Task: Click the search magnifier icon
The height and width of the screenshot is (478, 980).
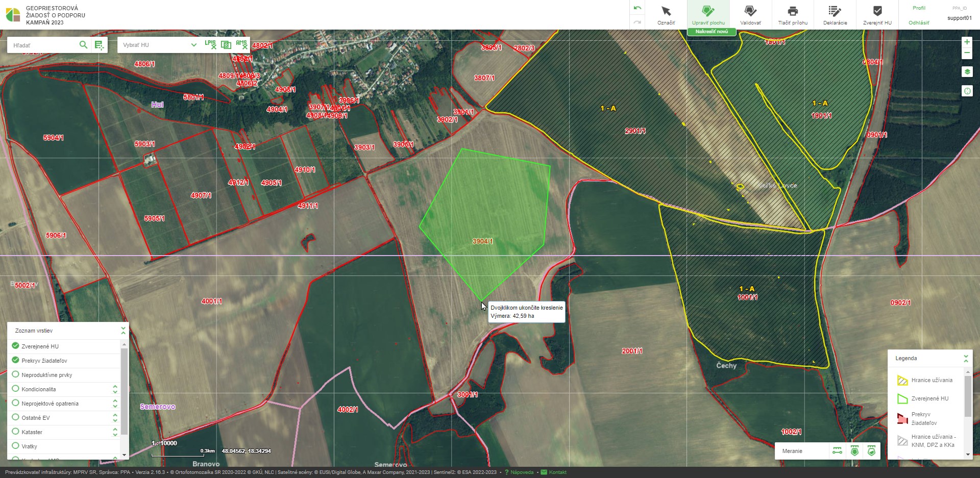Action: (83, 45)
